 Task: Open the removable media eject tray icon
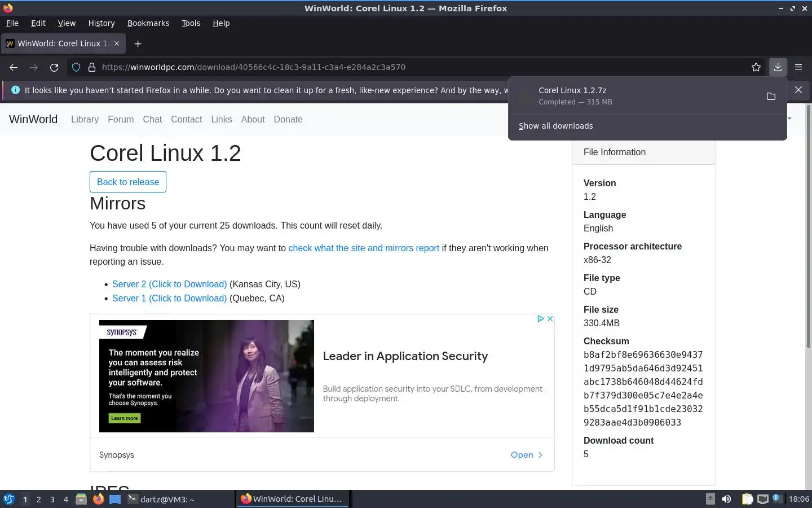point(710,499)
